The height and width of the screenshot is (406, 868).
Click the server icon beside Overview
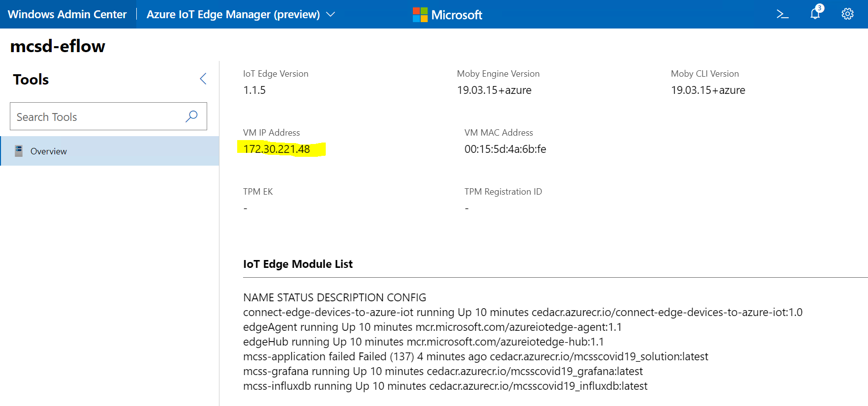[x=19, y=151]
